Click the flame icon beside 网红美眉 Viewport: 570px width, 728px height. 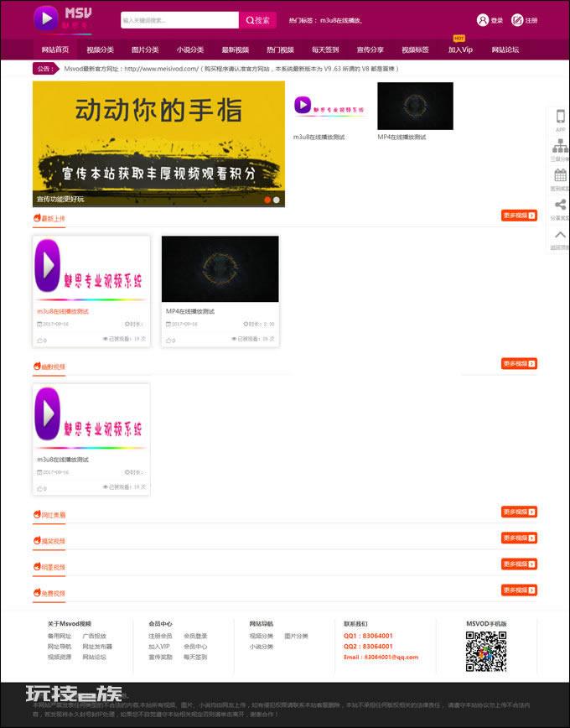[x=37, y=514]
